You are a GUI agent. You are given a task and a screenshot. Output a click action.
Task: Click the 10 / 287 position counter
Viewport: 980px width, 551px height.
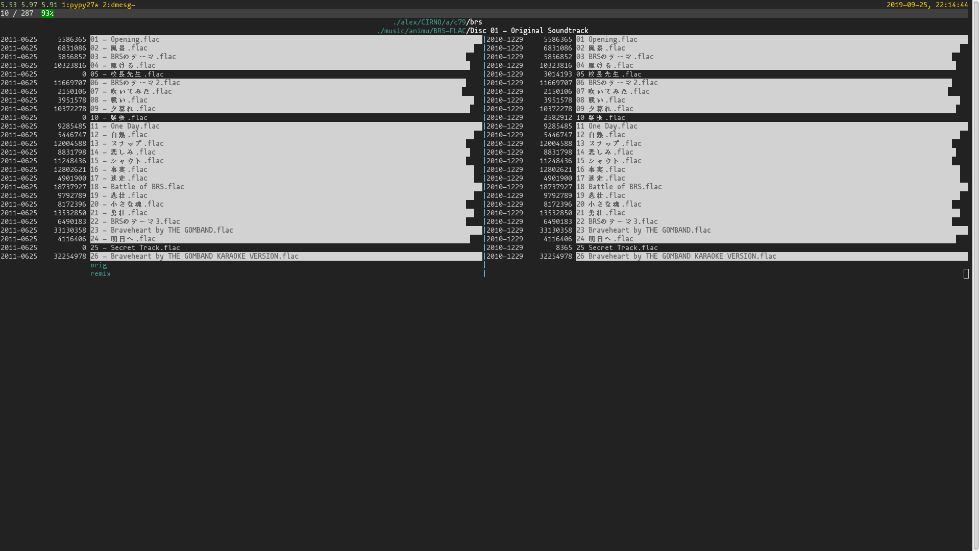[x=17, y=13]
